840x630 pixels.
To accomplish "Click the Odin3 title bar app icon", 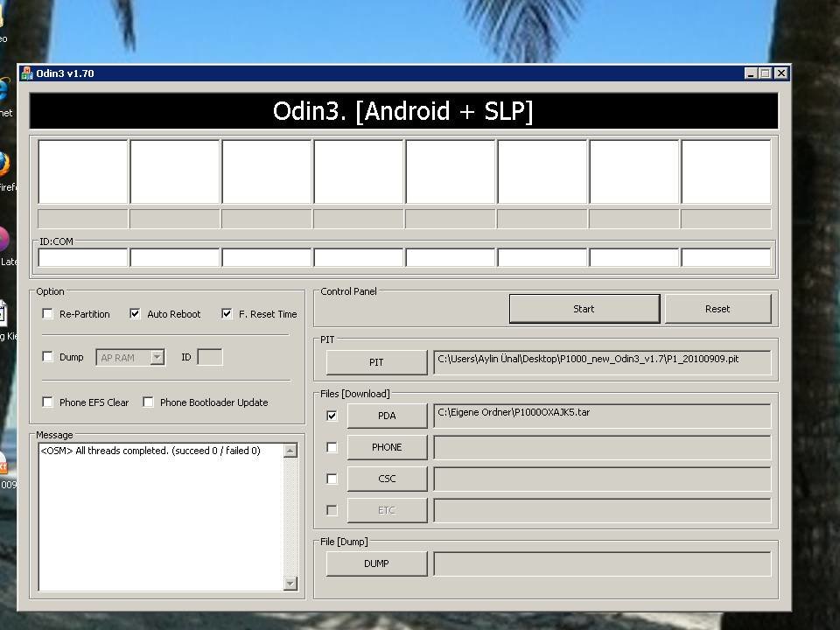I will tap(27, 73).
